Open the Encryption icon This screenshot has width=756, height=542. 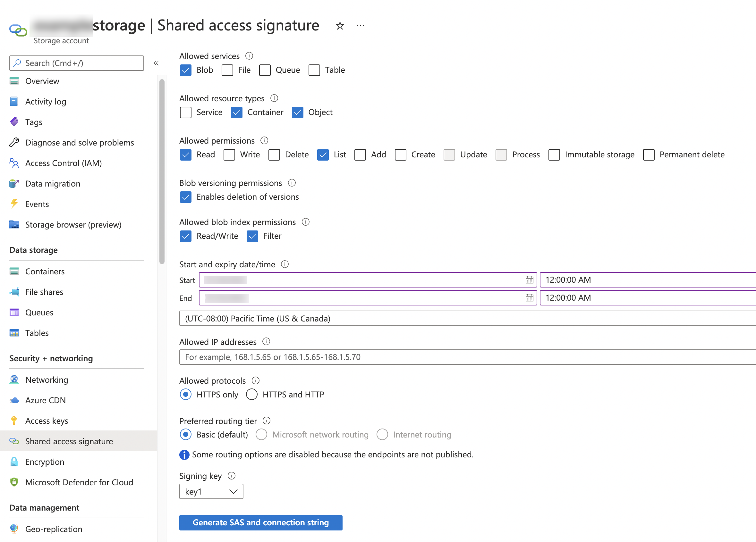pos(14,462)
